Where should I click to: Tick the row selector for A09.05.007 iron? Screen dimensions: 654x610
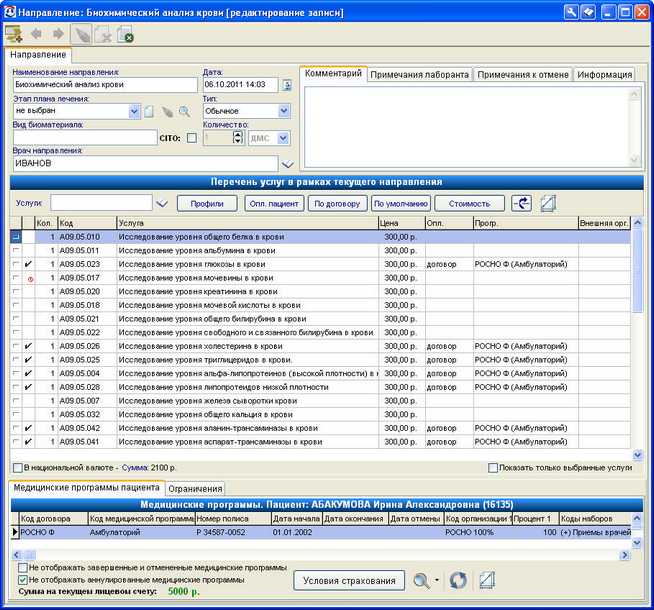[x=16, y=401]
